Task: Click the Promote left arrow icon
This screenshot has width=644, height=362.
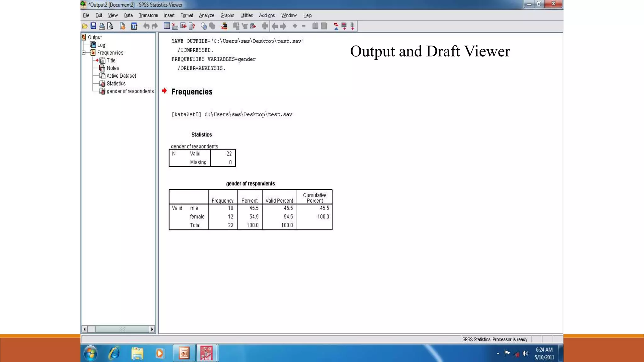Action: point(275,26)
